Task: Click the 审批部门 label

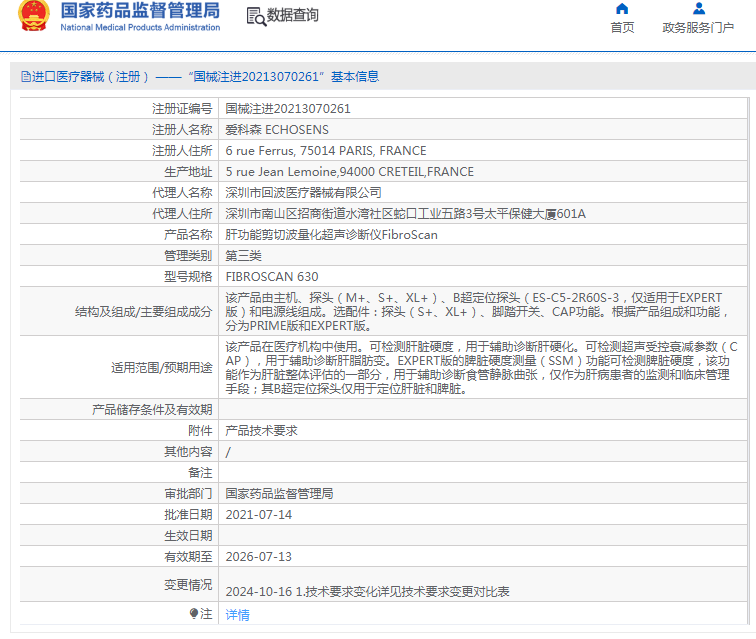Action: tap(189, 494)
